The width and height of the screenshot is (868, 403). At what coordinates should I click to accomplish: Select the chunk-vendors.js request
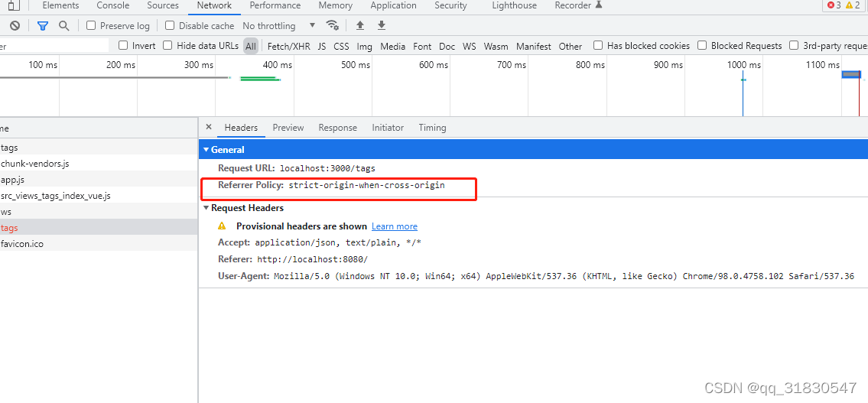pos(99,164)
